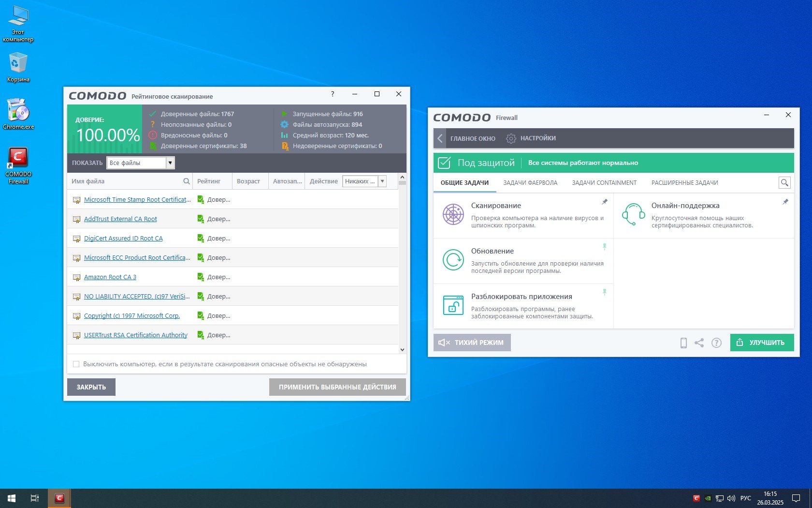Click the Unblock applications padlock icon
Image resolution: width=812 pixels, height=508 pixels.
coord(453,305)
